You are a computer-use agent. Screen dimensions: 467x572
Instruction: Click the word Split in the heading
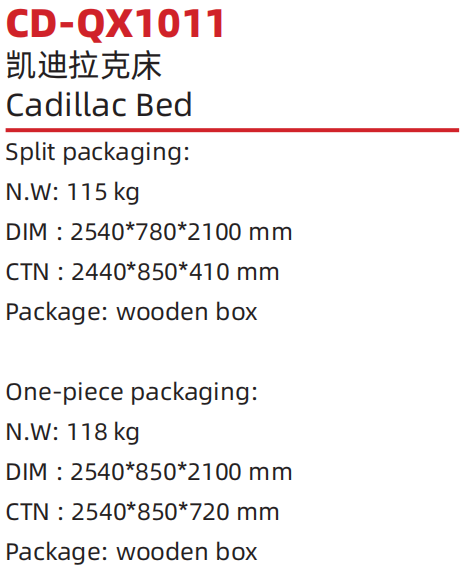(x=30, y=152)
